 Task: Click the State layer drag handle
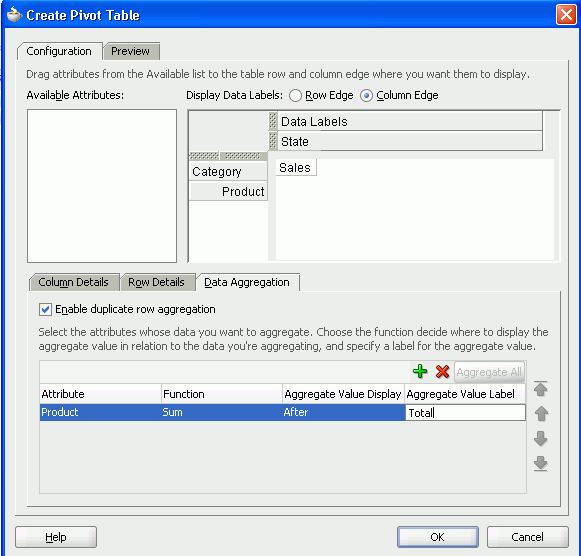(273, 141)
